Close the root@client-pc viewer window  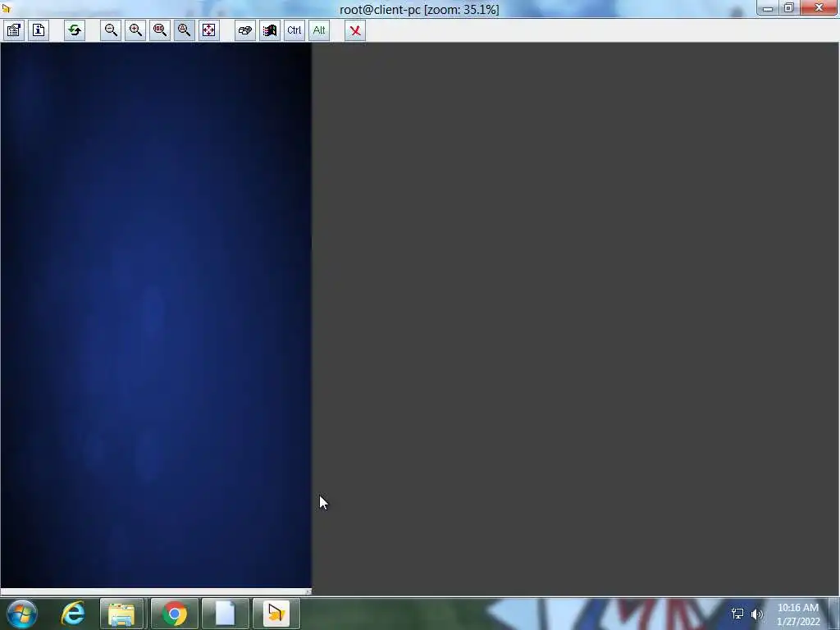click(x=819, y=8)
